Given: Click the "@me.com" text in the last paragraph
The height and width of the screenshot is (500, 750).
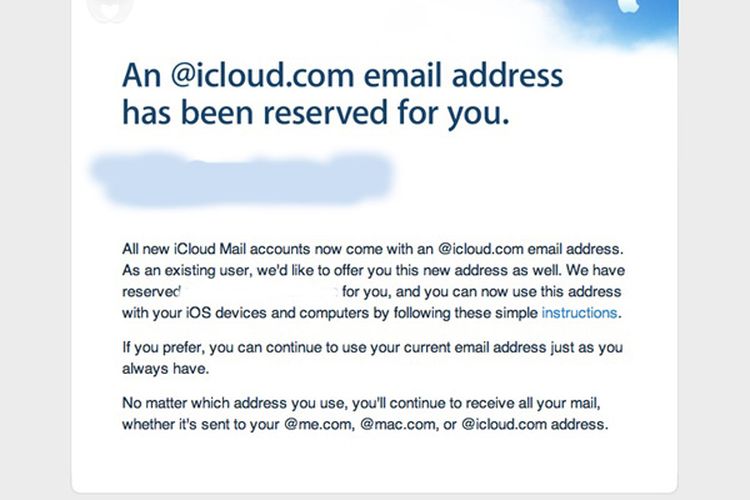Looking at the screenshot, I should (x=319, y=424).
